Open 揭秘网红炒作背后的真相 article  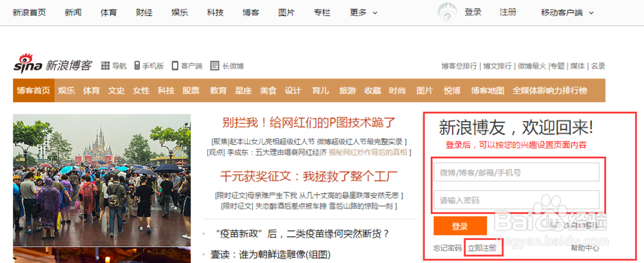368,152
